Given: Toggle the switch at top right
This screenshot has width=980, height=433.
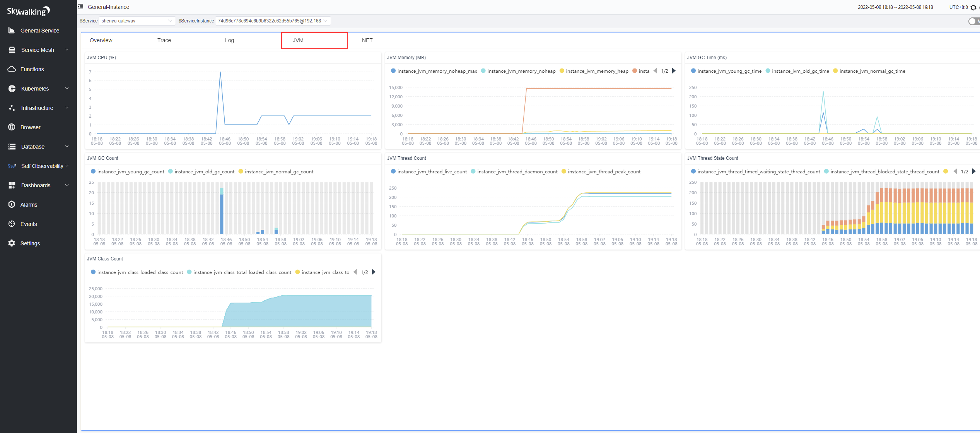Looking at the screenshot, I should click(x=973, y=21).
